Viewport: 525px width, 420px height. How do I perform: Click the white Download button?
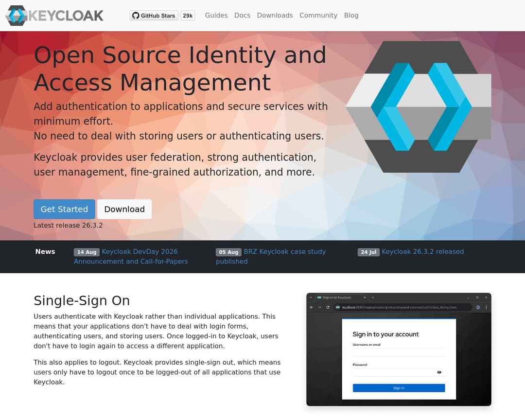(x=124, y=209)
